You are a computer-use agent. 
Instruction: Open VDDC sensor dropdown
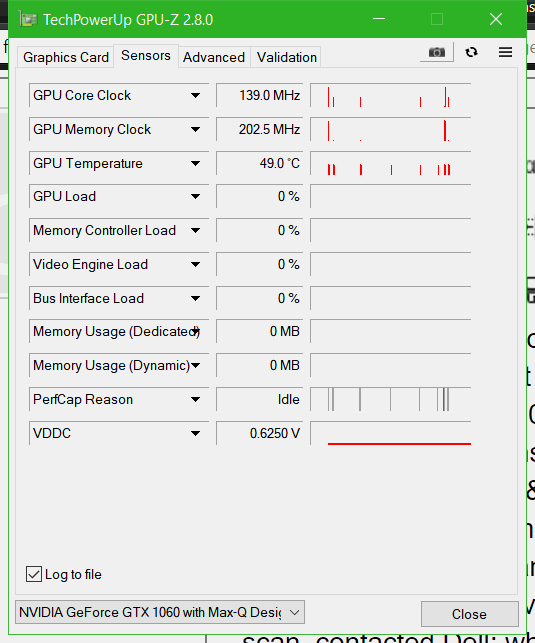(x=196, y=433)
